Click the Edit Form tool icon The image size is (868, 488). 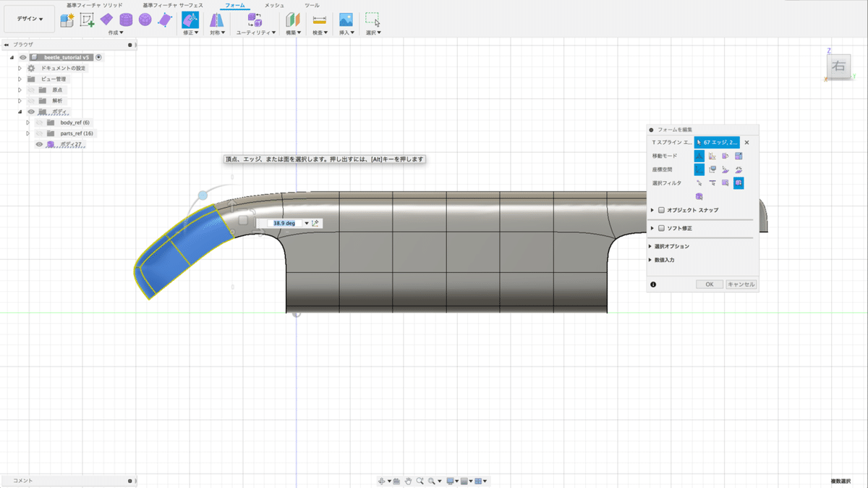190,20
